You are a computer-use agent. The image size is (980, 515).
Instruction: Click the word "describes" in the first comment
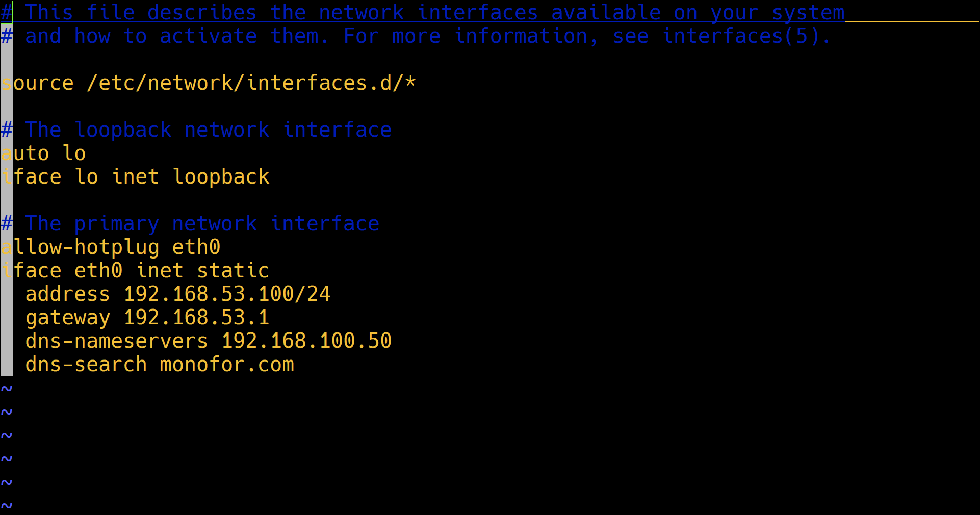point(202,12)
